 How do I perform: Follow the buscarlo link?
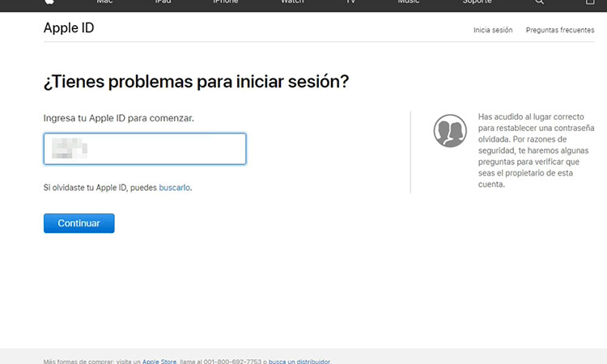pyautogui.click(x=175, y=188)
